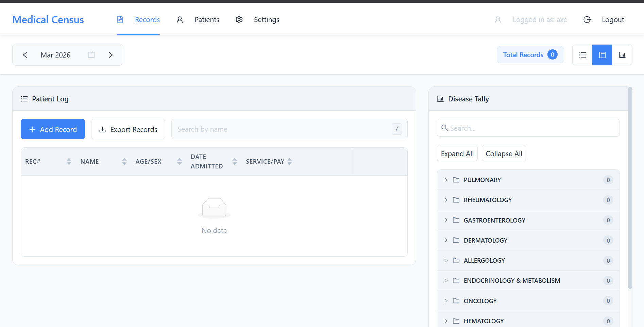Click the Disease Tally panel scrollbar
The width and height of the screenshot is (644, 327).
click(630, 187)
